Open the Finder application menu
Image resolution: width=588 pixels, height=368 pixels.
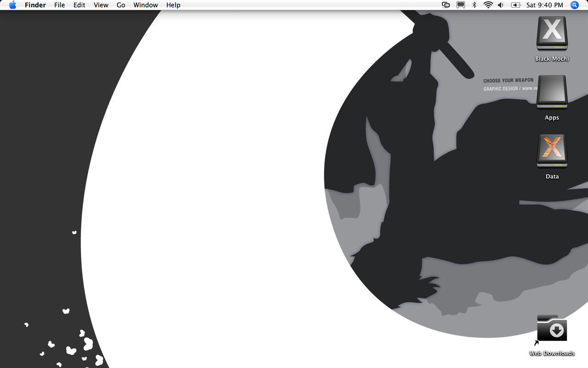(35, 5)
